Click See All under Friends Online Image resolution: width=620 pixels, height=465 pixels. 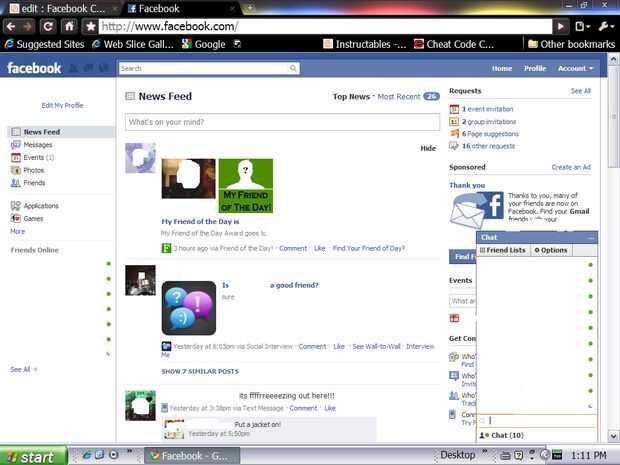point(20,369)
